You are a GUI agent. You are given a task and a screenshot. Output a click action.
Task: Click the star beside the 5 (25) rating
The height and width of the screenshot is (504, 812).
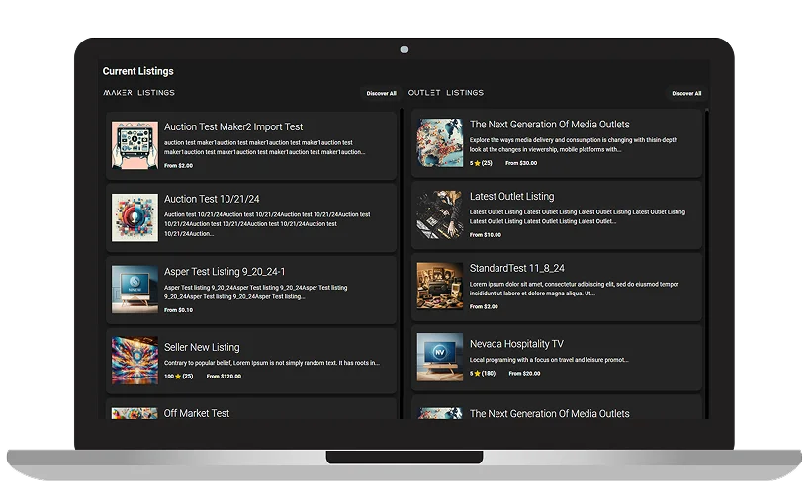[477, 163]
